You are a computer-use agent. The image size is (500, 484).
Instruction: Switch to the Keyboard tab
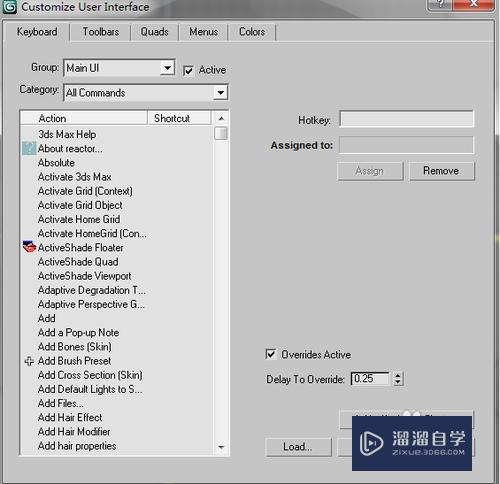point(37,32)
